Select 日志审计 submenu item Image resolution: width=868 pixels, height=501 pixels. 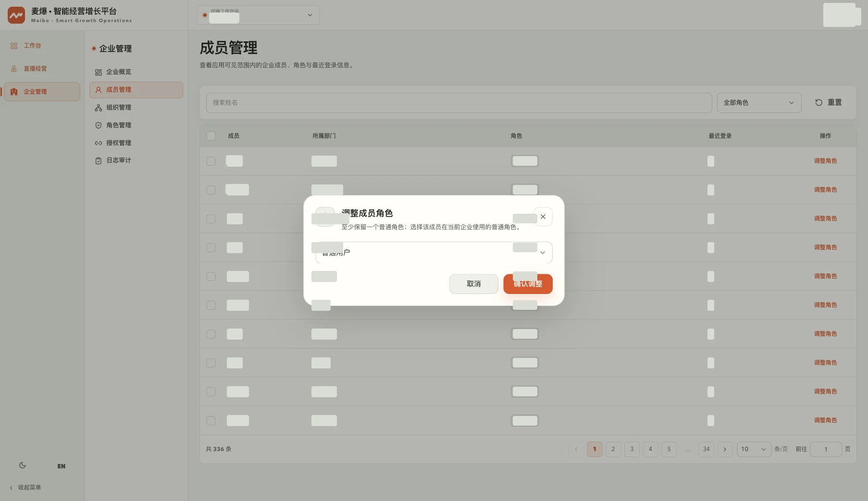tap(136, 160)
